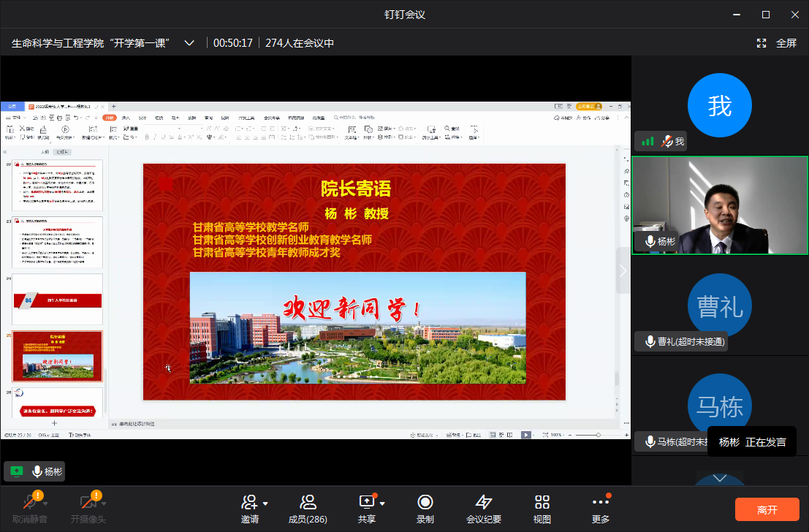The width and height of the screenshot is (809, 532).
Task: Start recording the meeting
Action: (425, 503)
